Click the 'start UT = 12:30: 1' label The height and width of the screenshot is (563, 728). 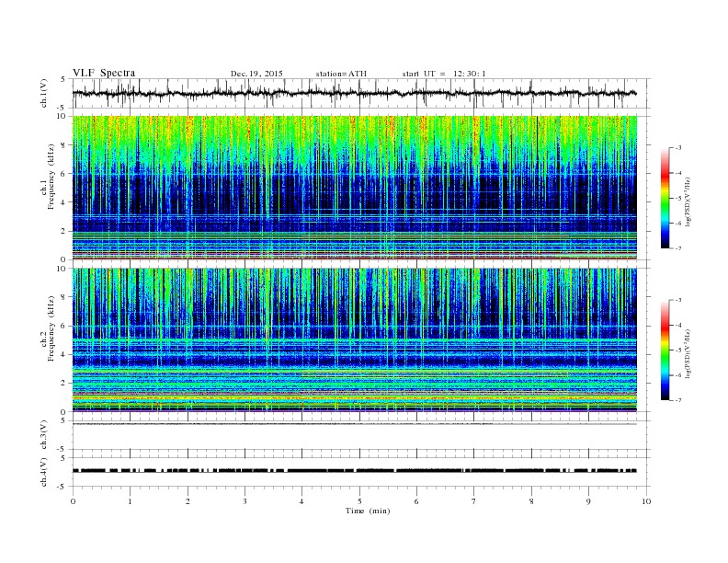[444, 74]
